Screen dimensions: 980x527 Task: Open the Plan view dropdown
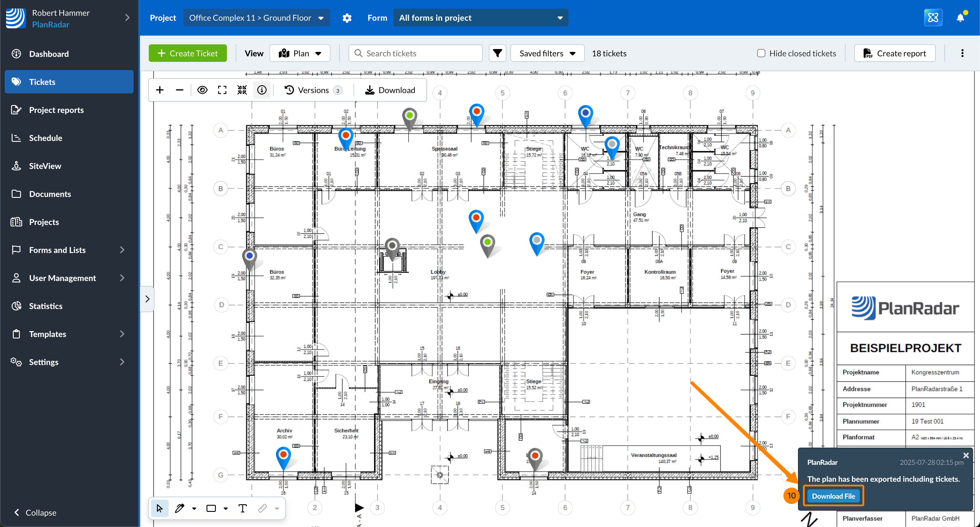click(x=300, y=53)
